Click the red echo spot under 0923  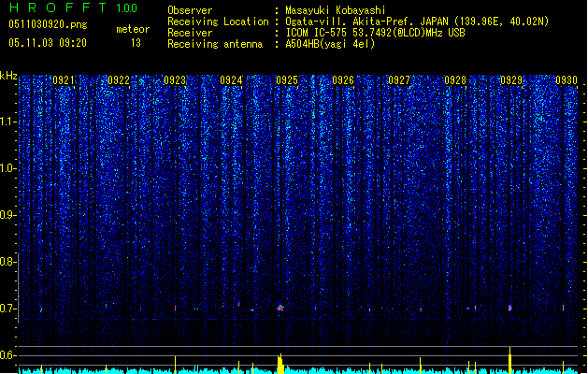175,308
